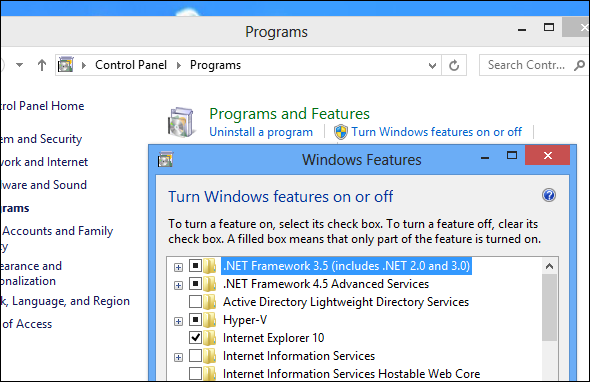Select Active Directory Lightweight Directory Services label
Viewport: 590px width, 382px height.
coord(346,302)
